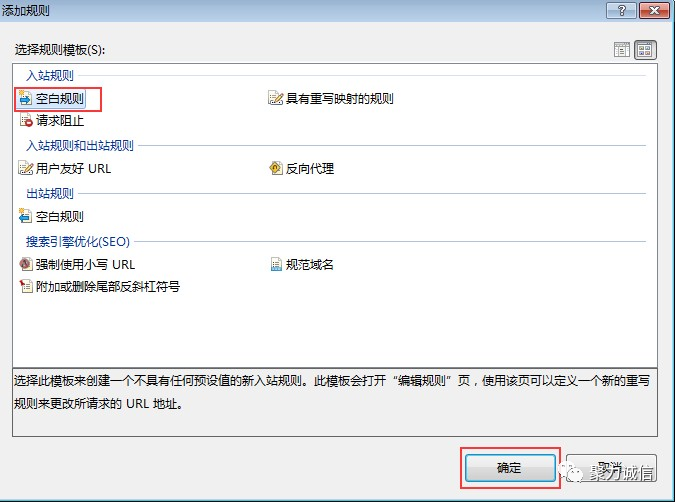Choose 具有重写映射的规则 template icon
Screen dimensions: 675x502
pos(276,98)
